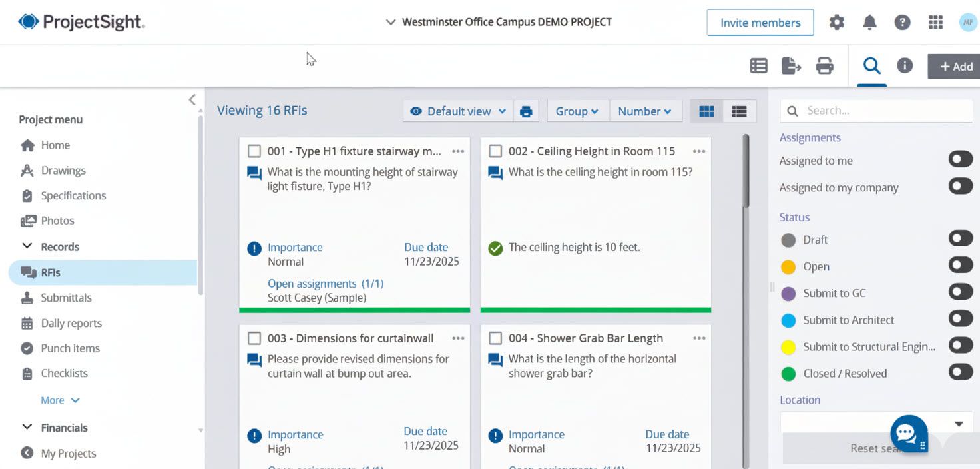Open the settings gear icon
Screen dimensions: 980x469
836,23
